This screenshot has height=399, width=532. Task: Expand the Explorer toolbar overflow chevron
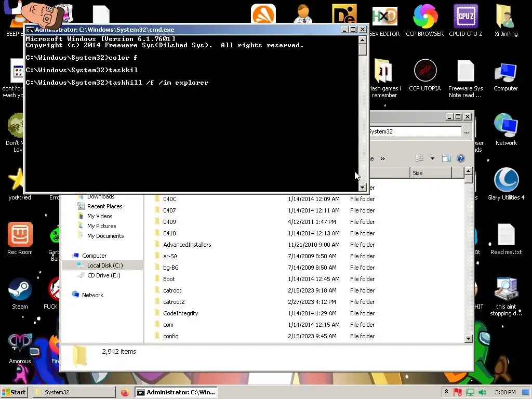click(383, 158)
